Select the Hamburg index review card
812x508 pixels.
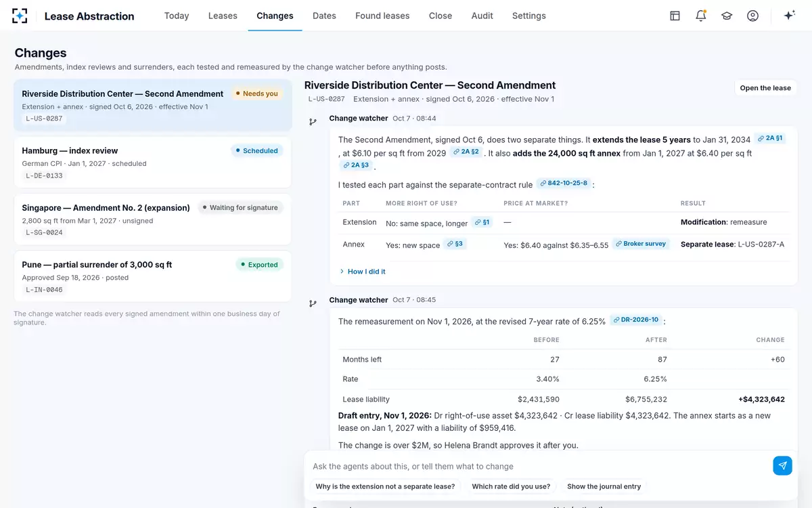153,163
